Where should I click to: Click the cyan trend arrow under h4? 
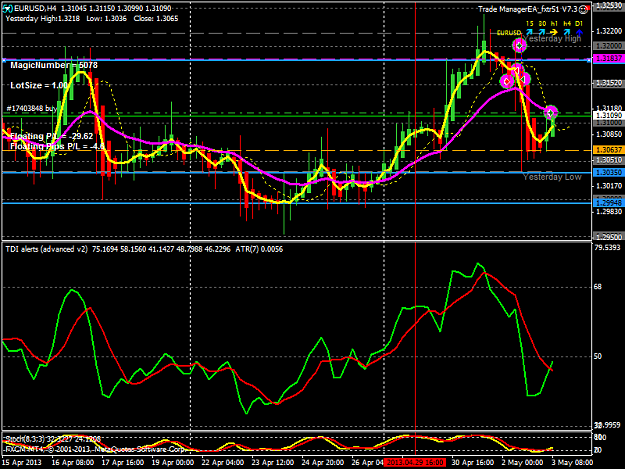point(567,32)
